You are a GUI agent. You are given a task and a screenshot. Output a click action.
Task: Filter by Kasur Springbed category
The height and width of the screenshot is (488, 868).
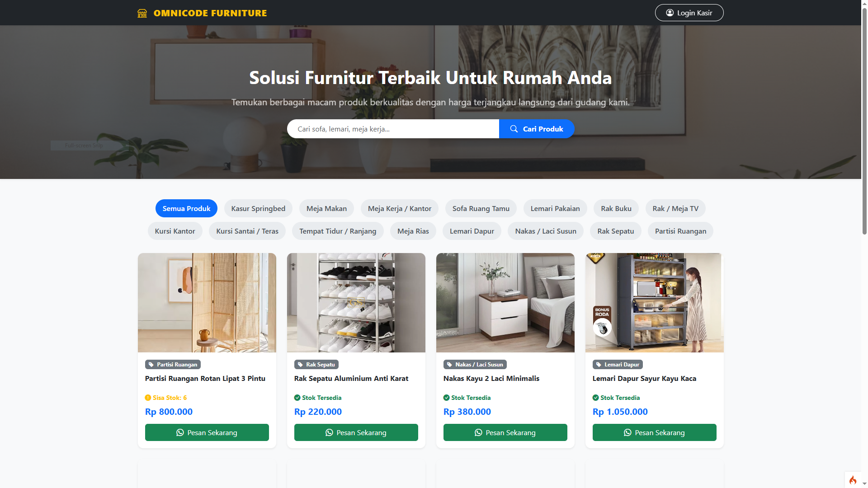(x=258, y=208)
